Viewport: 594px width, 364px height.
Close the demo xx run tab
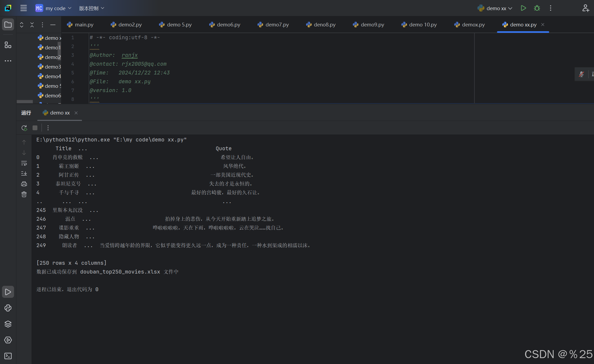(76, 113)
